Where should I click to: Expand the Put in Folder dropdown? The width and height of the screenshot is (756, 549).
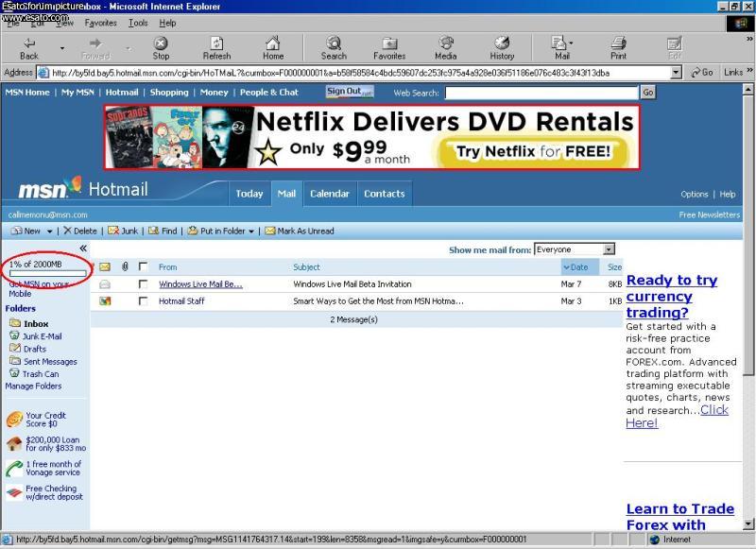pos(251,232)
